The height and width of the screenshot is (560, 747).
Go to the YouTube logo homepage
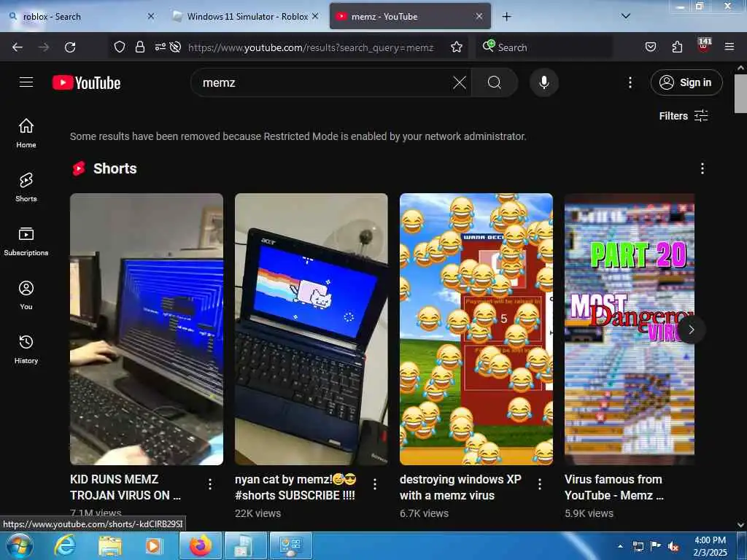pyautogui.click(x=87, y=83)
